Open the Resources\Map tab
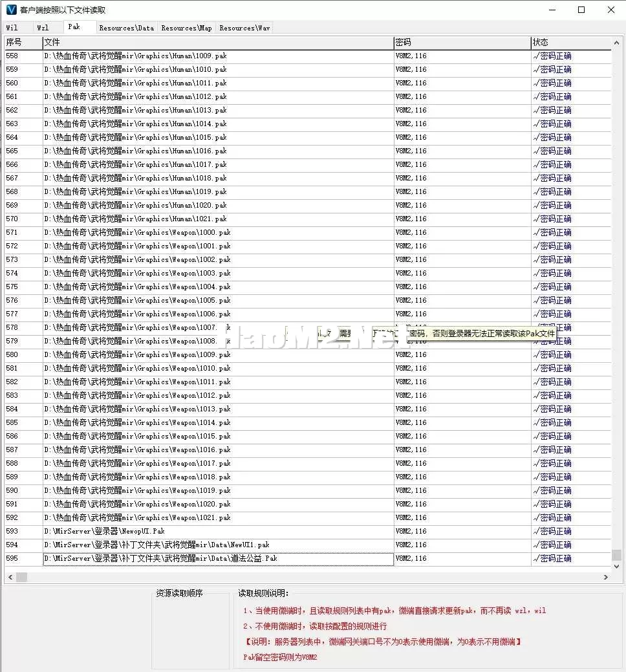Screen dimensions: 626x672 (x=186, y=28)
